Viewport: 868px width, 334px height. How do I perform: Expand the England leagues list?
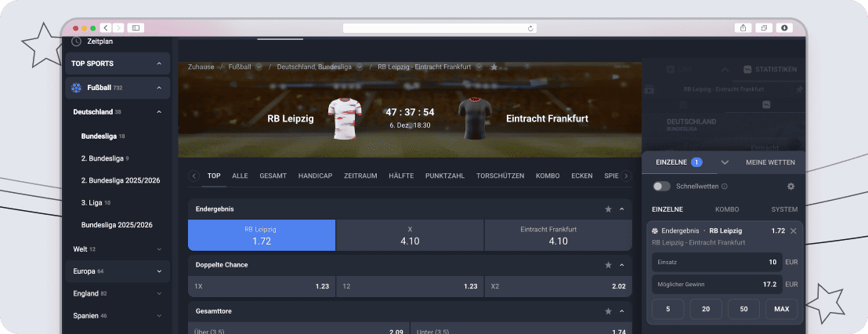(x=159, y=293)
